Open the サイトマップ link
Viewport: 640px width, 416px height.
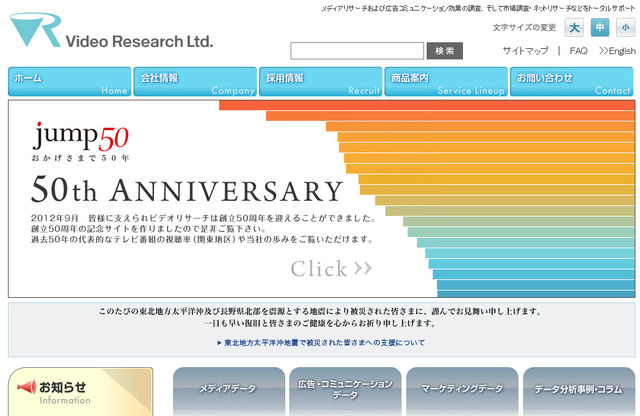[x=525, y=51]
